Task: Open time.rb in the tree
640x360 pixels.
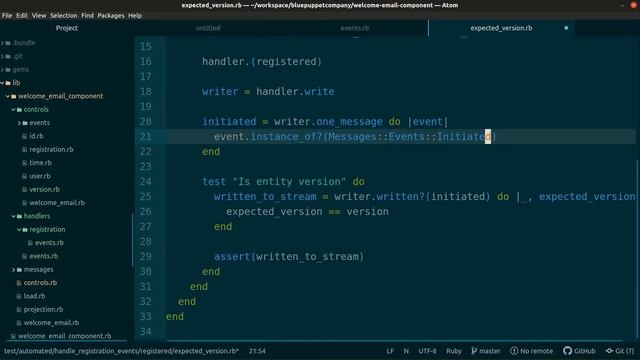Action: 40,163
